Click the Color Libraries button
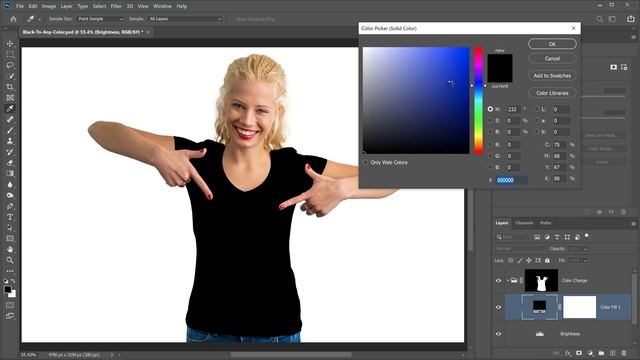 click(552, 93)
